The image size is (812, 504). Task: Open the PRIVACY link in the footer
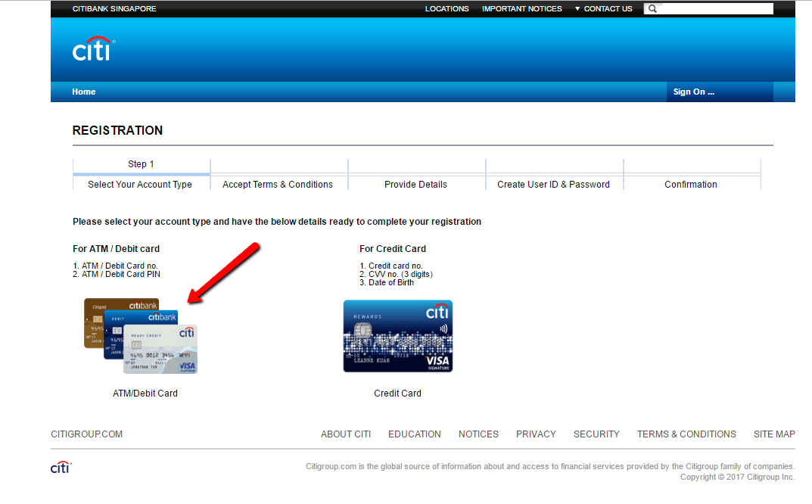coord(536,434)
